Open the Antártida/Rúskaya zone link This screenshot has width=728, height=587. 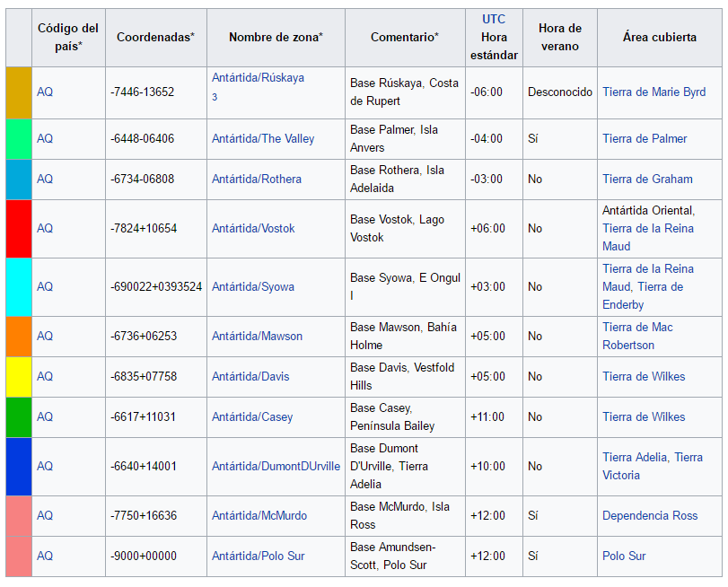(258, 78)
